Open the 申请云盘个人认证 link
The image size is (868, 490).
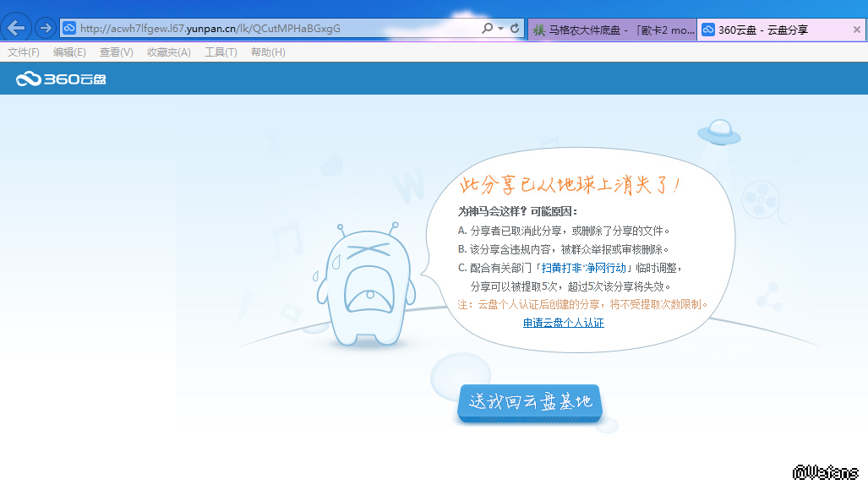tap(564, 323)
